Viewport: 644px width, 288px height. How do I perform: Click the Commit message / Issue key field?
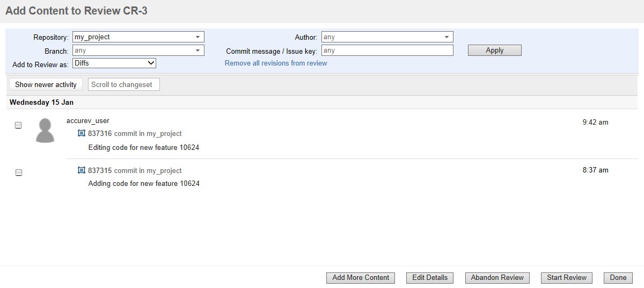387,51
